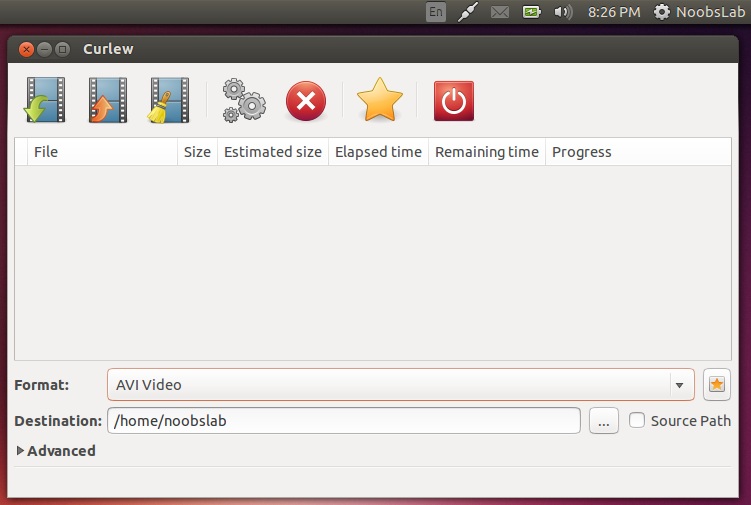The width and height of the screenshot is (751, 505).
Task: Close the Curlew window
Action: [26, 49]
